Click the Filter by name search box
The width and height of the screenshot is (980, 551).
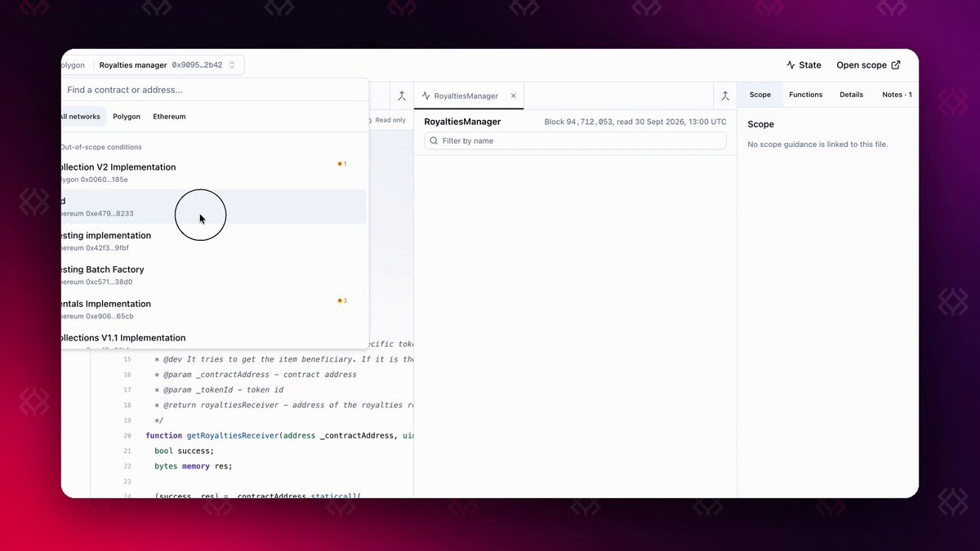575,141
